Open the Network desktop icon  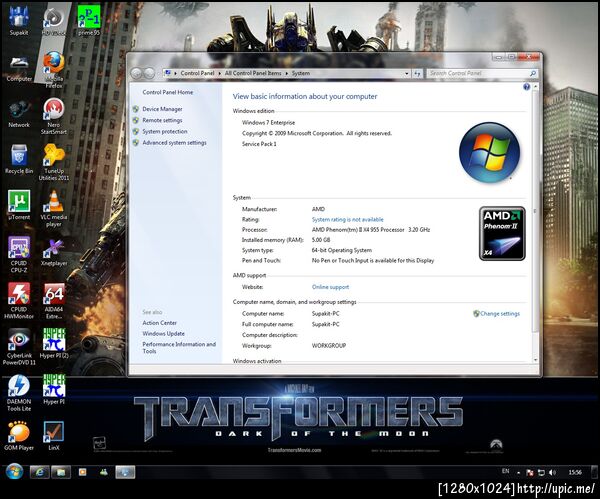click(x=19, y=114)
